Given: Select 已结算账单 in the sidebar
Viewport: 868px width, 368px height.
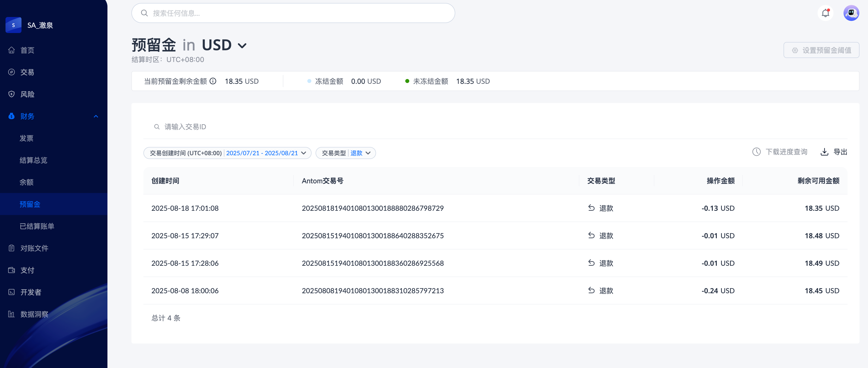Looking at the screenshot, I should click(x=37, y=226).
